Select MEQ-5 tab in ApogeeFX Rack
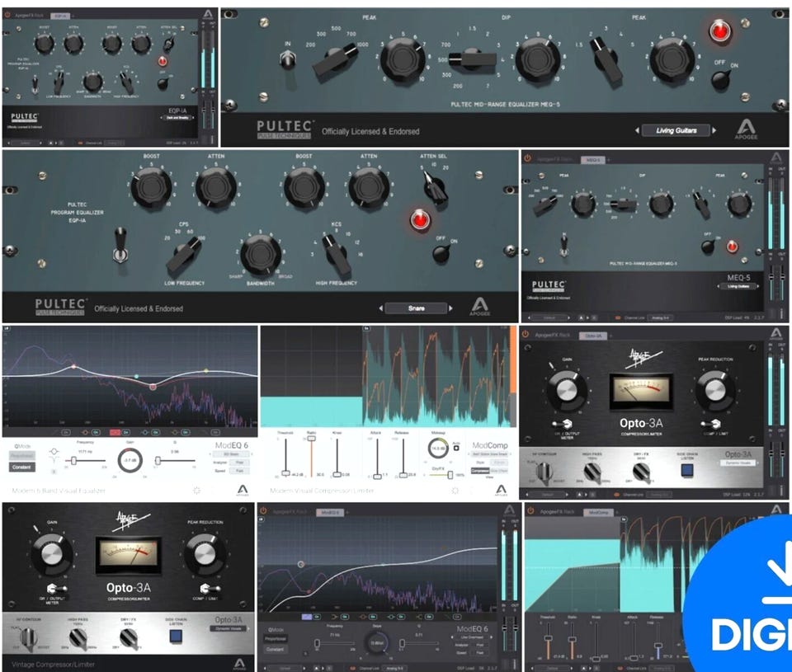The width and height of the screenshot is (792, 672). [593, 159]
